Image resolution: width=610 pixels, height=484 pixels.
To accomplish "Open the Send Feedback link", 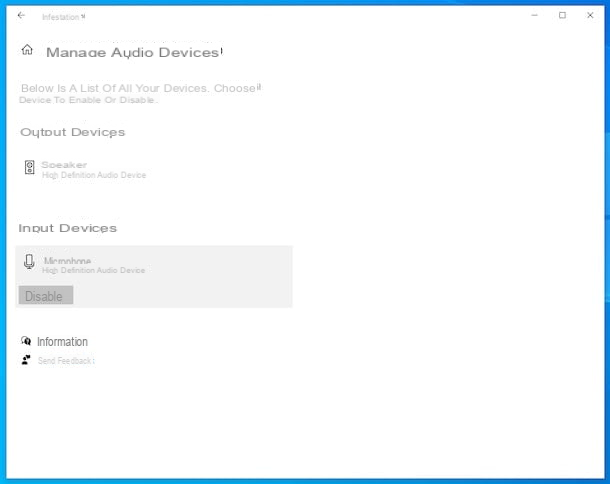I will coord(66,361).
